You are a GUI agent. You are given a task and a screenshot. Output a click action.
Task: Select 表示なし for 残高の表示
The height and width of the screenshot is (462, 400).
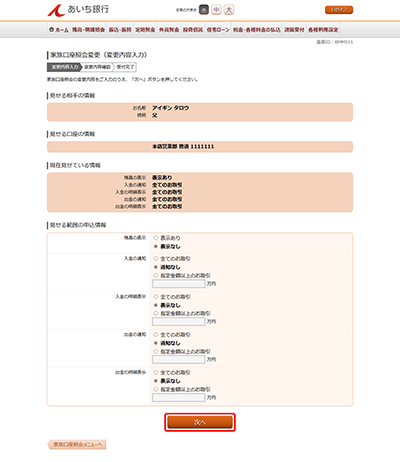click(x=156, y=247)
